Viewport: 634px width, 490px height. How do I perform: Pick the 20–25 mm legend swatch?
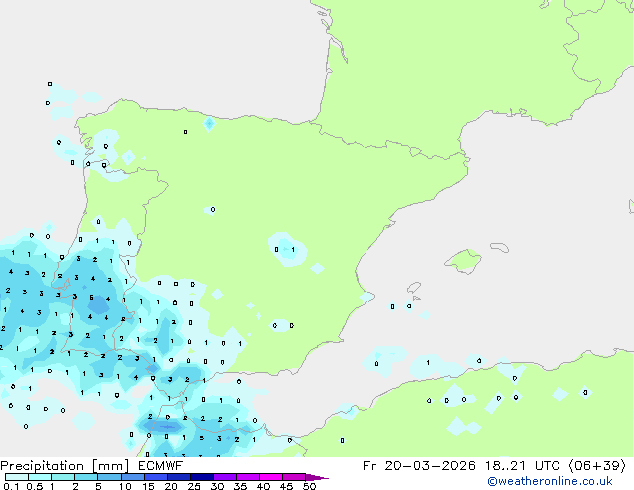(178, 477)
